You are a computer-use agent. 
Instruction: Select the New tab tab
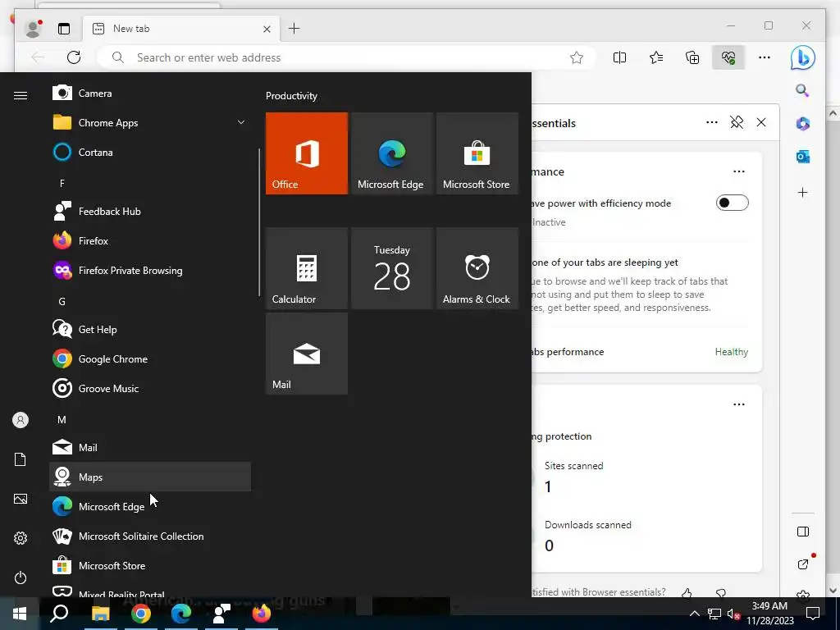point(180,29)
